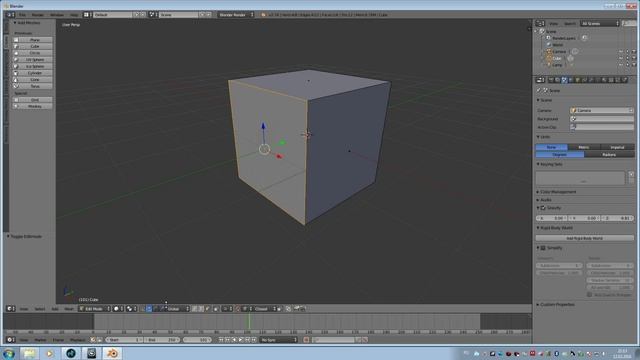This screenshot has width=640, height=360.
Task: Open the timeline editor type icon
Action: 11,340
